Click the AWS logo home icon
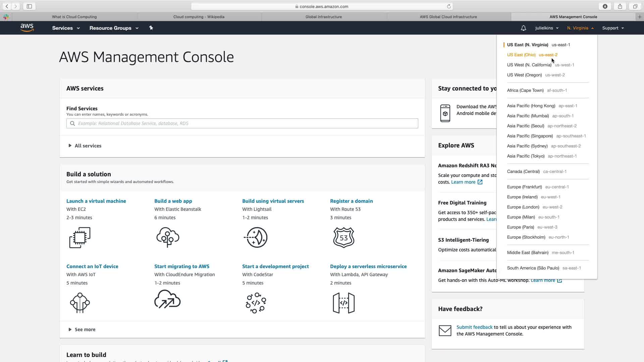Viewport: 644px width, 362px height. (x=27, y=28)
